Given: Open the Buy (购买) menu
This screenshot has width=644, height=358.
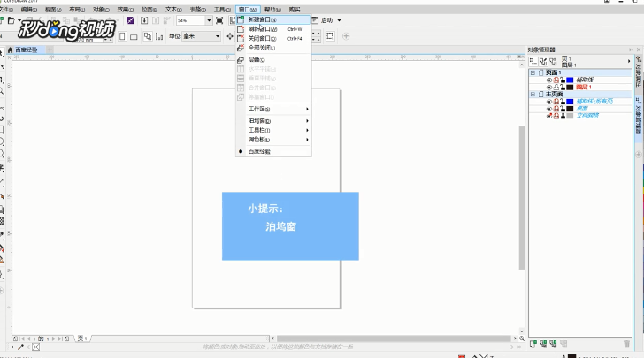Looking at the screenshot, I should [x=295, y=10].
